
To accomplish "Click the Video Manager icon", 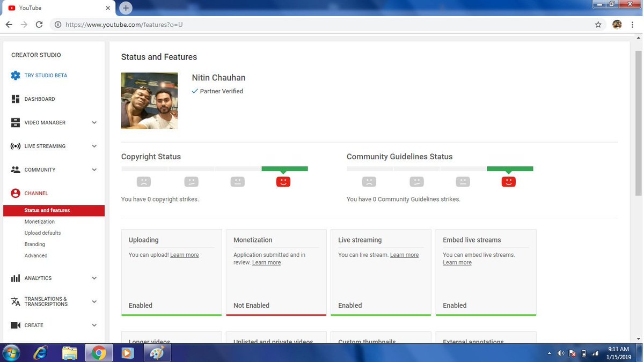I will (x=16, y=123).
